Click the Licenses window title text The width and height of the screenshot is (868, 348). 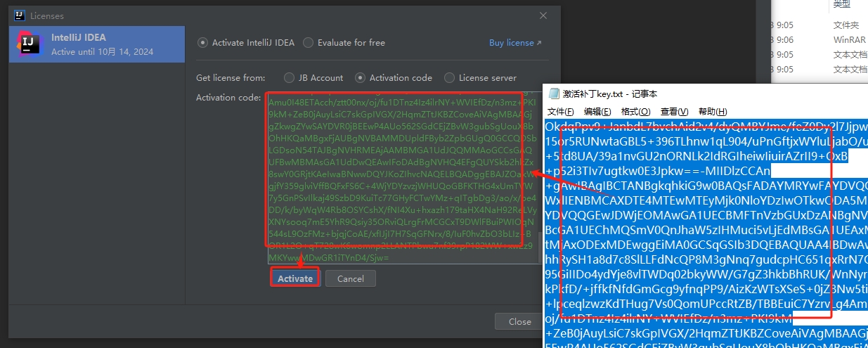pyautogui.click(x=47, y=15)
